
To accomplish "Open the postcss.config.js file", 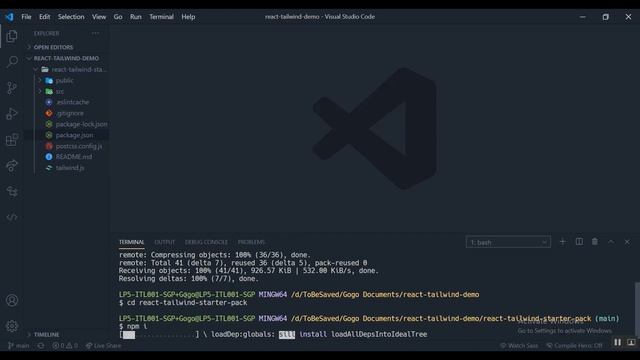I will tap(79, 146).
